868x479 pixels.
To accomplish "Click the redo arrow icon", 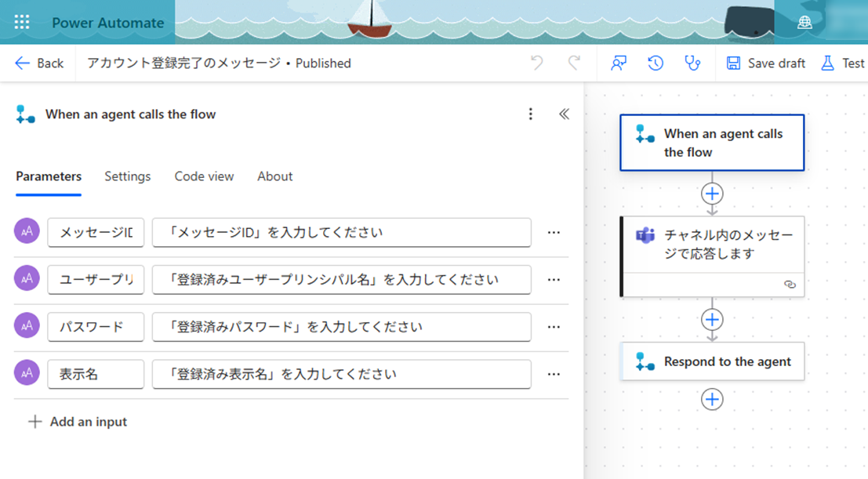I will pos(574,64).
